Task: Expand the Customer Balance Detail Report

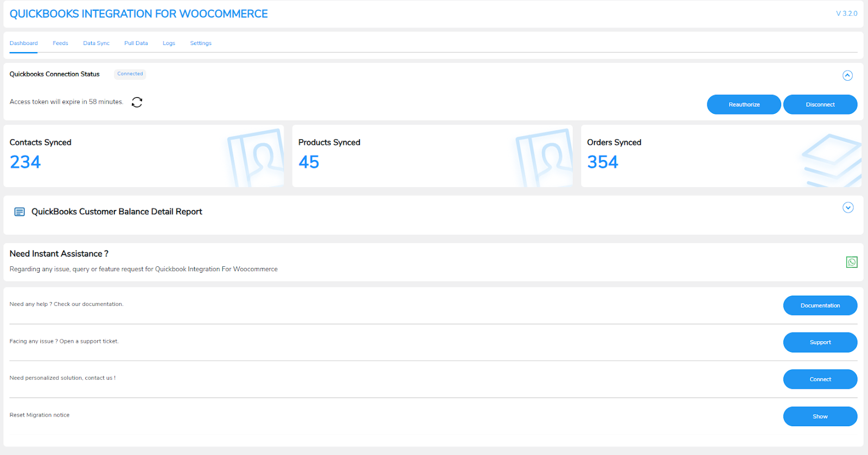Action: 848,208
